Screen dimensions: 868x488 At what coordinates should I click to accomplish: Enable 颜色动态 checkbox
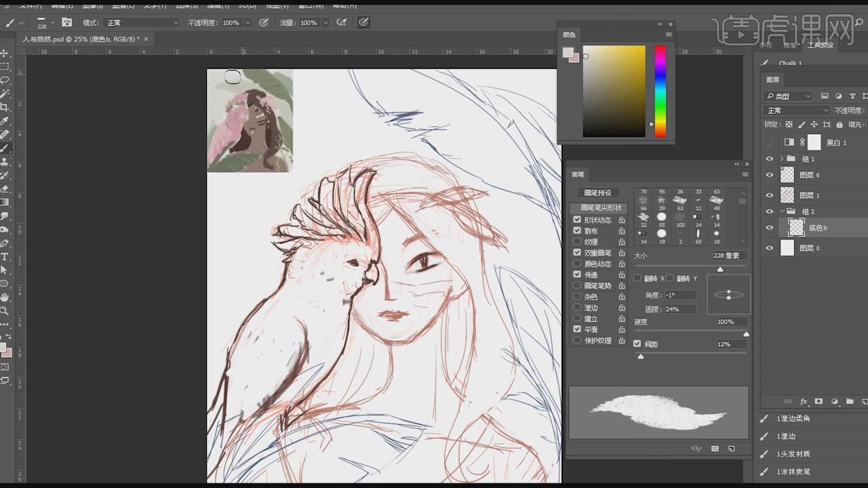click(577, 264)
